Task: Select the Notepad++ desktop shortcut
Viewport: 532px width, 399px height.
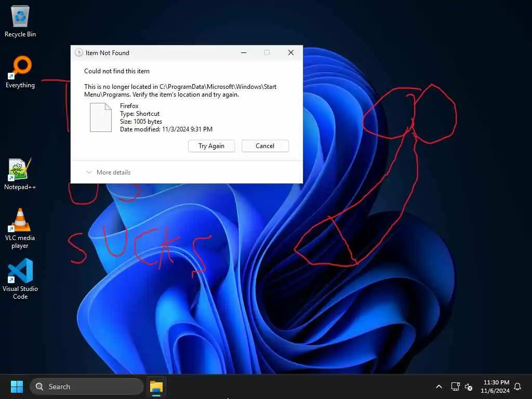Action: tap(20, 174)
